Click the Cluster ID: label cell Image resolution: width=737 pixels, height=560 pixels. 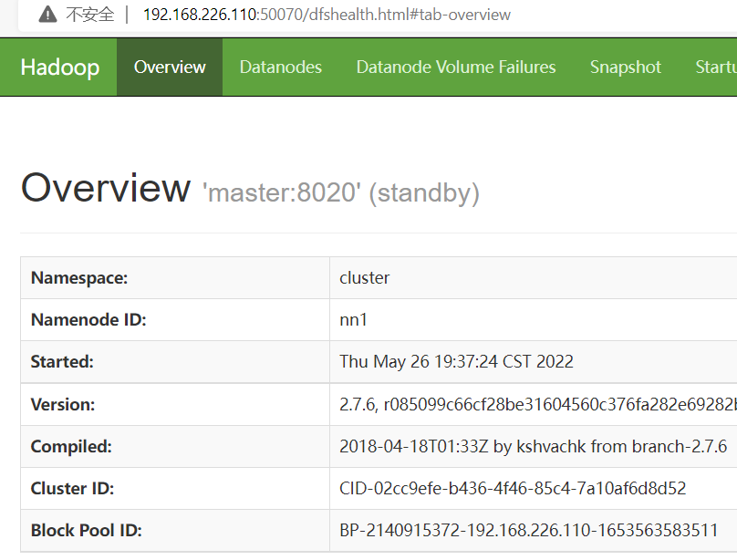click(x=175, y=489)
